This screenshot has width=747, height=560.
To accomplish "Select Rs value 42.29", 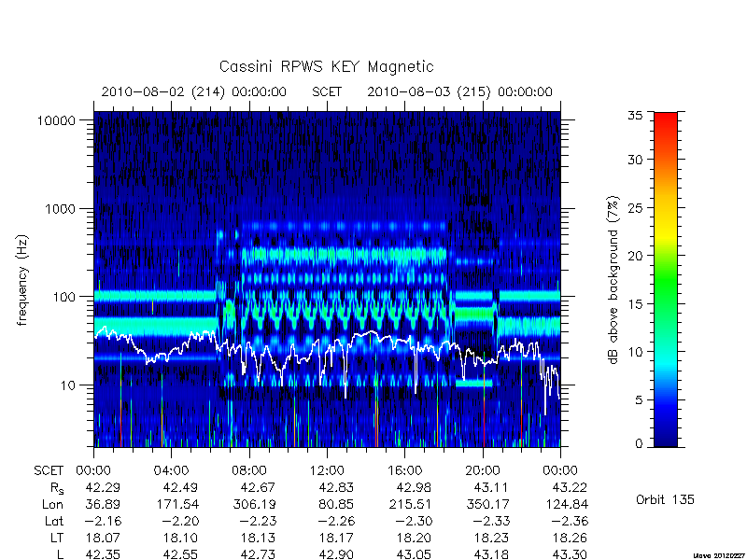I will point(103,487).
